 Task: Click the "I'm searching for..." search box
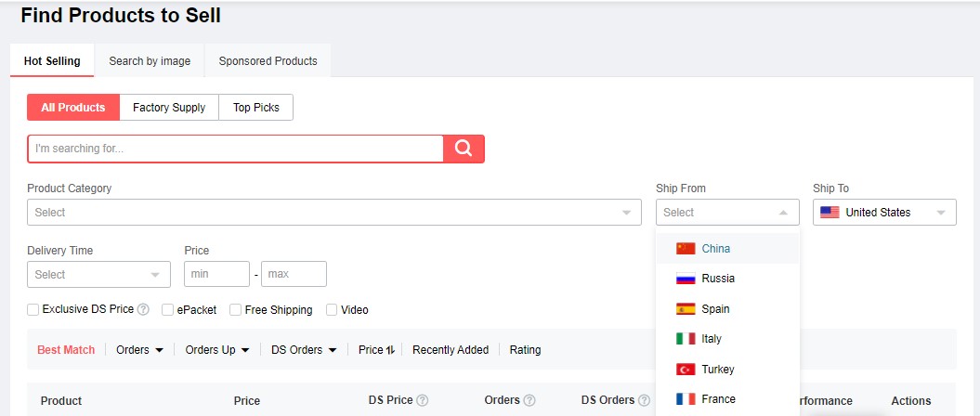coord(235,149)
